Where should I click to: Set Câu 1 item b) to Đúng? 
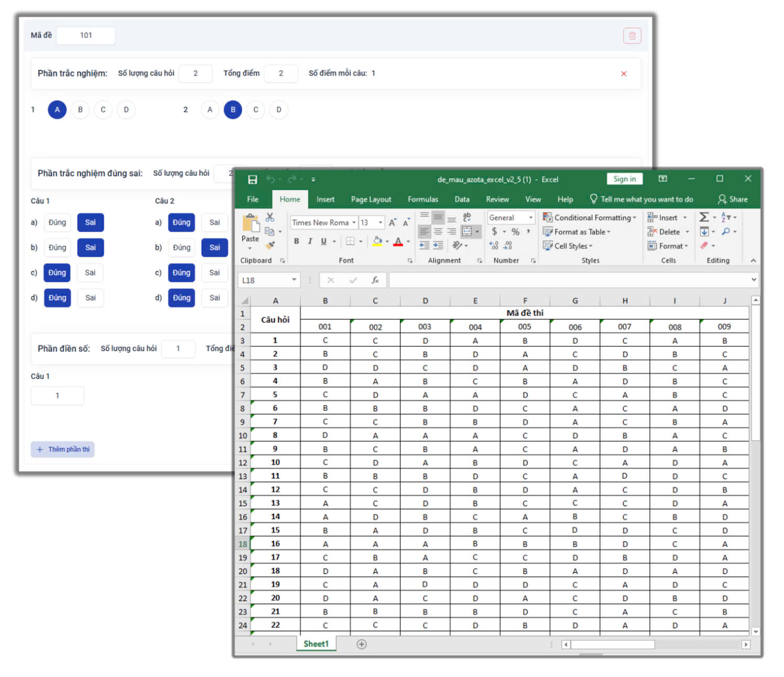(x=57, y=247)
